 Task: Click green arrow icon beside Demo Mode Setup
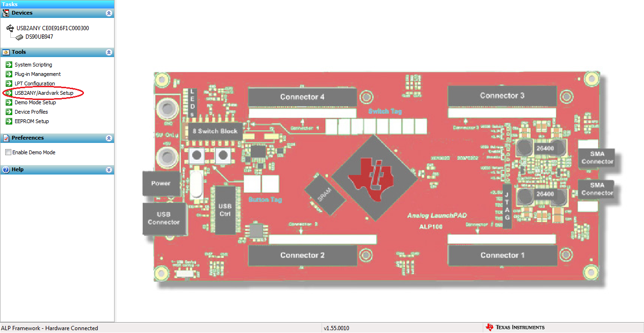tap(9, 102)
